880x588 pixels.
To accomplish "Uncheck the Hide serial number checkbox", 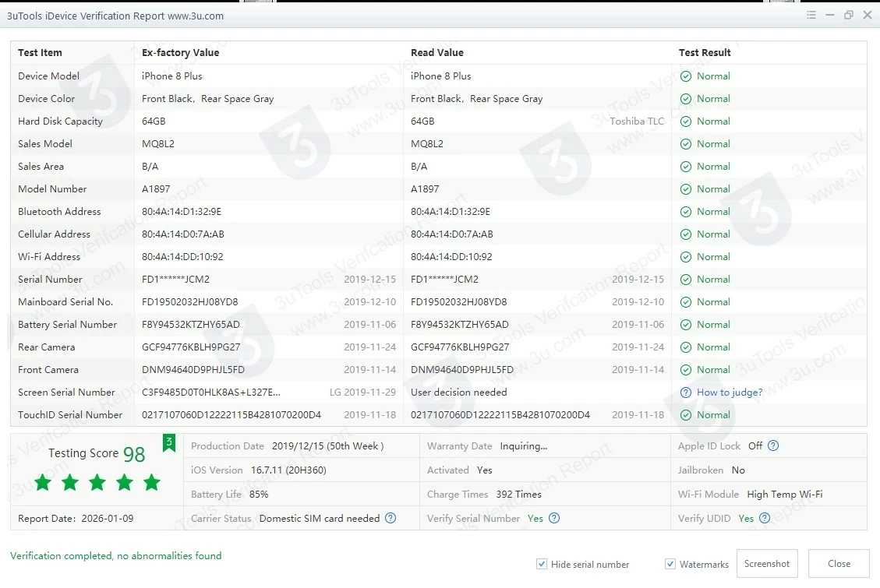I will click(542, 564).
